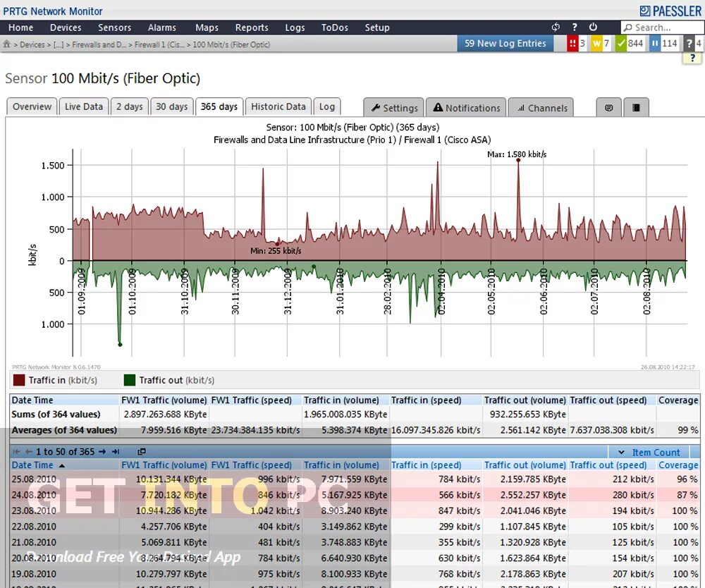Open the table in a new window
The image size is (705, 588).
[142, 451]
